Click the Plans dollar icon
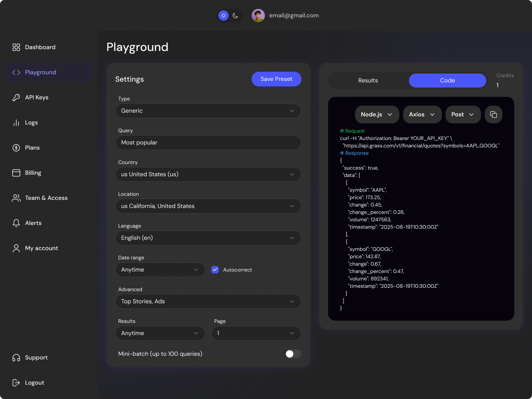The width and height of the screenshot is (532, 399). click(16, 147)
